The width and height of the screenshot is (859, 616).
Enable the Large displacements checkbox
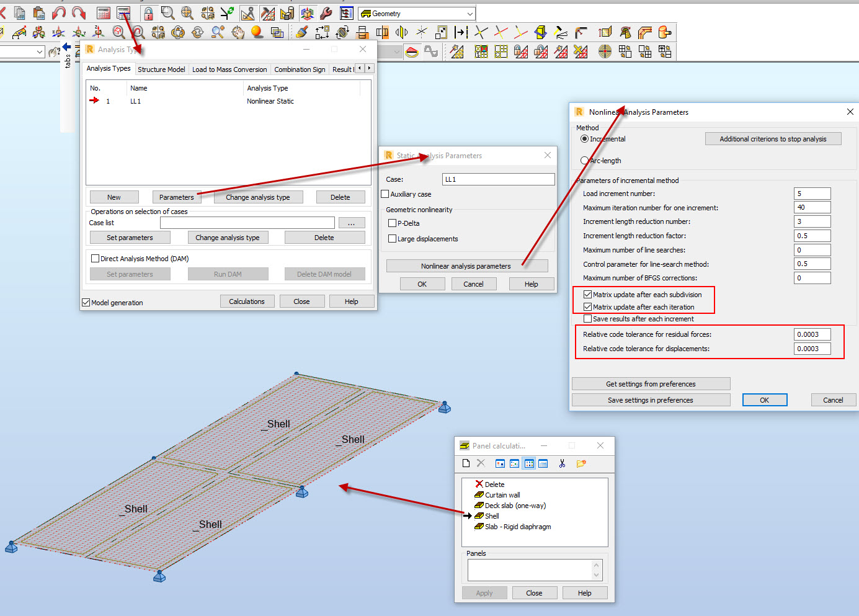pos(392,239)
